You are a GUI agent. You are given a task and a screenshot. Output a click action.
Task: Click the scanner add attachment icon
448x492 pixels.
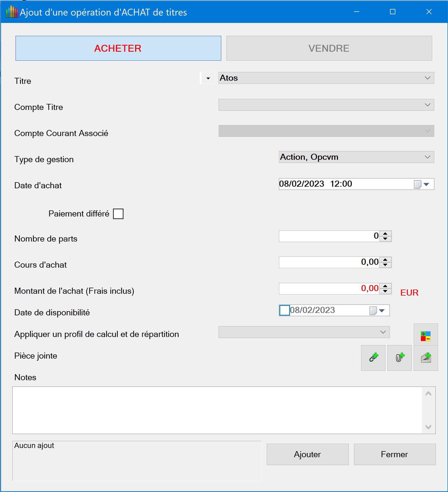[426, 358]
